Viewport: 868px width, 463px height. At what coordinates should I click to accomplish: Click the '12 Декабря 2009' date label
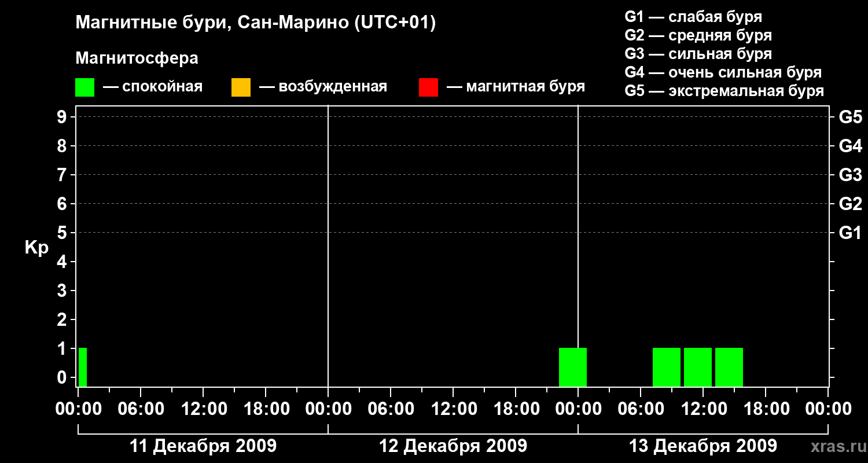coord(453,446)
